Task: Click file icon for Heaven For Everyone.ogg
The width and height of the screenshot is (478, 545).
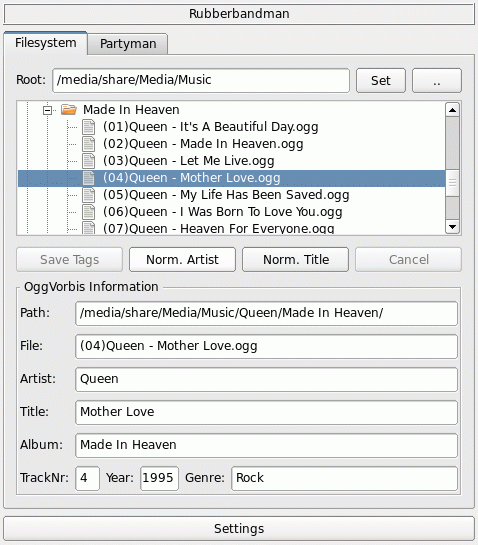Action: tap(88, 228)
